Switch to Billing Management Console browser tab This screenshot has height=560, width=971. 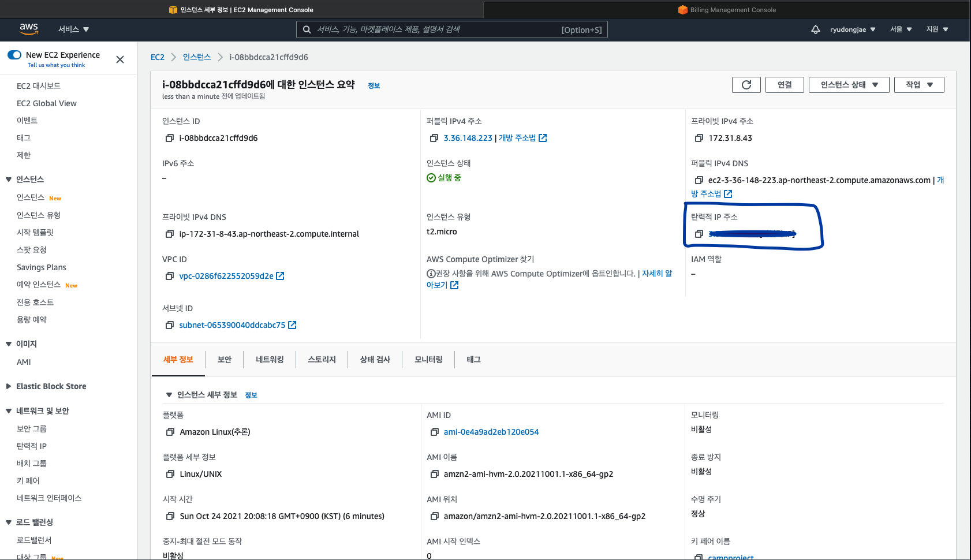tap(727, 10)
